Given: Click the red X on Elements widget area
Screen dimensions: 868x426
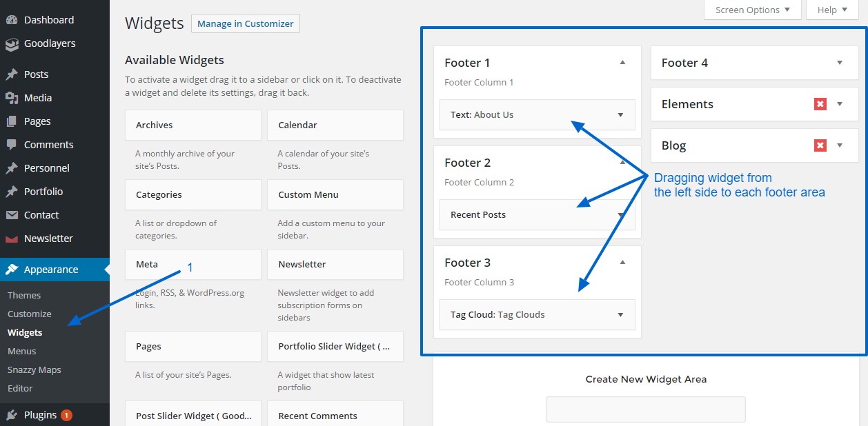Looking at the screenshot, I should coord(820,104).
